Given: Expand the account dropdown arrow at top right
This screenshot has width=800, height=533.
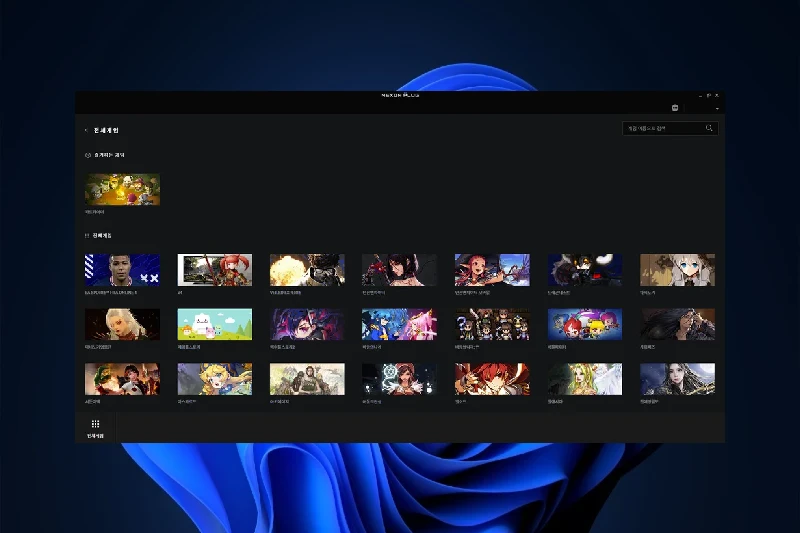Looking at the screenshot, I should [717, 108].
